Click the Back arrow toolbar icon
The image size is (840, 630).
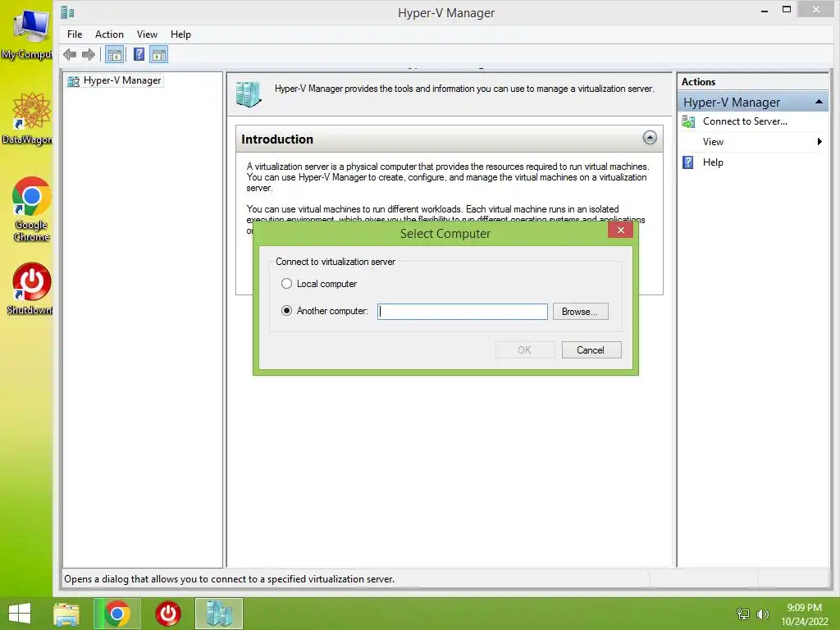[x=70, y=54]
